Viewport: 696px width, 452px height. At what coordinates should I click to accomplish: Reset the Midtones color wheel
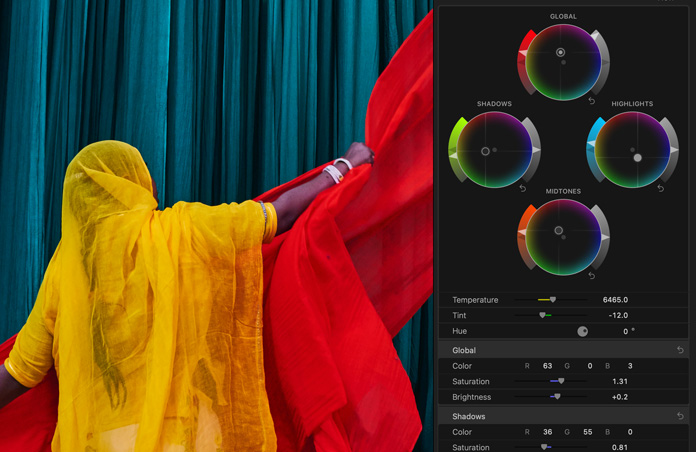coord(592,275)
